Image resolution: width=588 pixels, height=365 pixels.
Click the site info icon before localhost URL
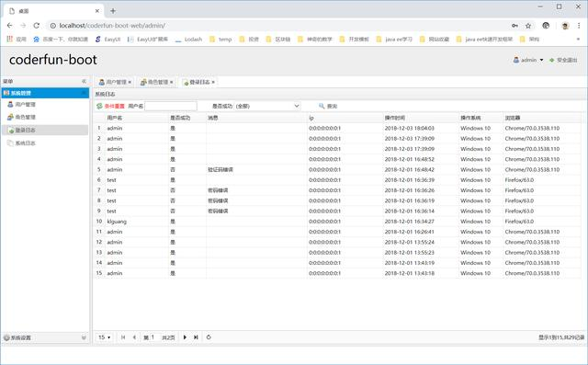coord(53,26)
